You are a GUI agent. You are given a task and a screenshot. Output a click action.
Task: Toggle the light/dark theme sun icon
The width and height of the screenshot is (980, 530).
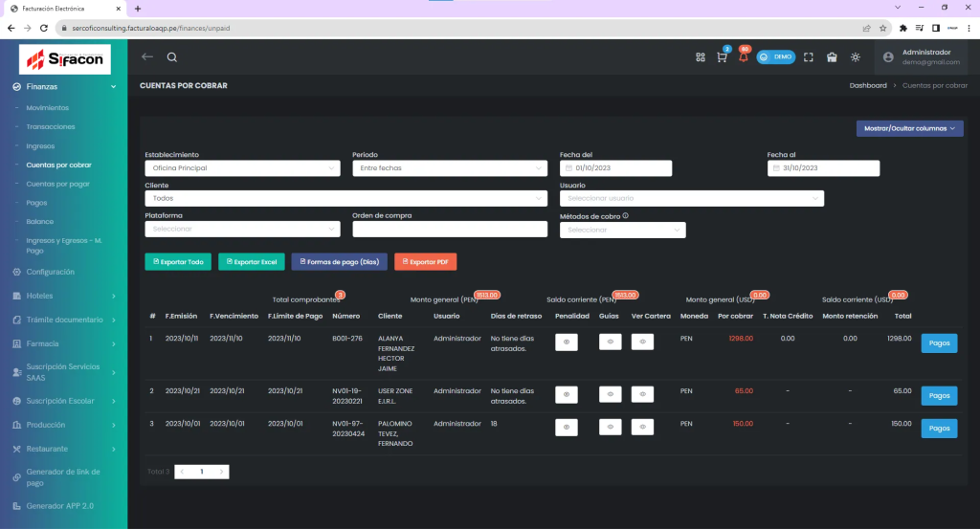(855, 57)
